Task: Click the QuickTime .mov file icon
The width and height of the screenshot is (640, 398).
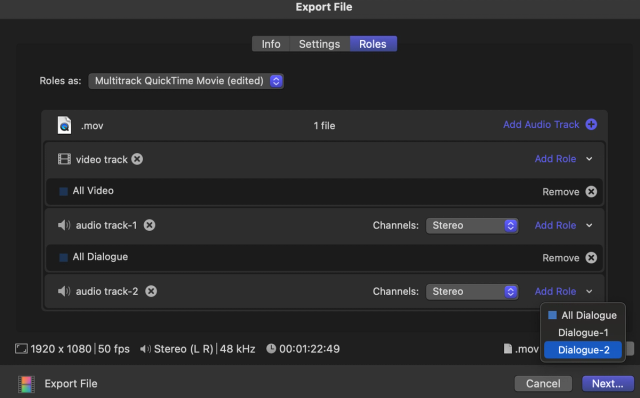Action: 64,125
